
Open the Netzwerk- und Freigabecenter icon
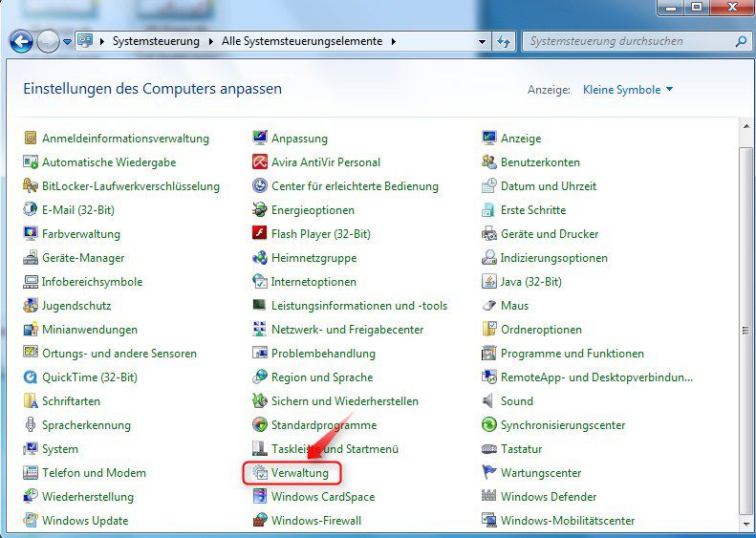(260, 330)
